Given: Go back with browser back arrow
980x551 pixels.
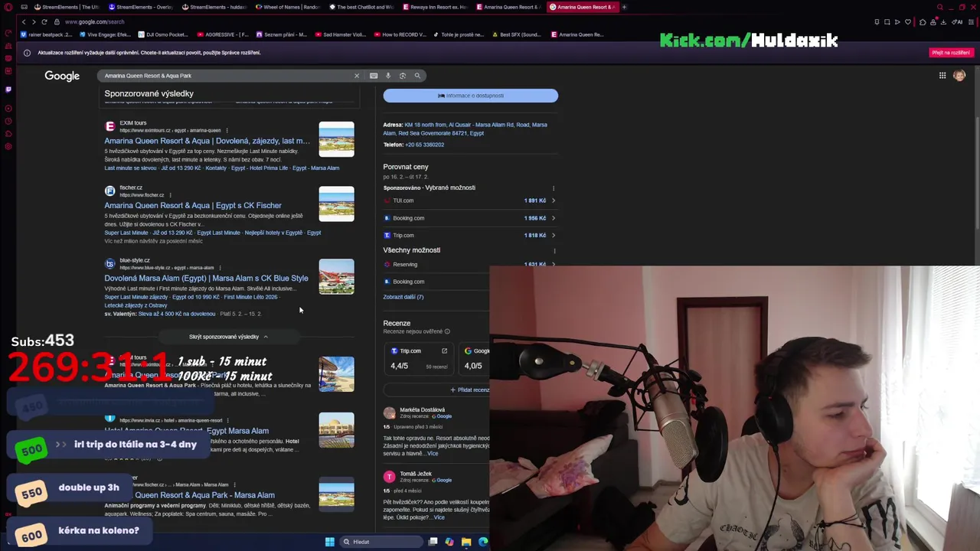Looking at the screenshot, I should [x=24, y=21].
